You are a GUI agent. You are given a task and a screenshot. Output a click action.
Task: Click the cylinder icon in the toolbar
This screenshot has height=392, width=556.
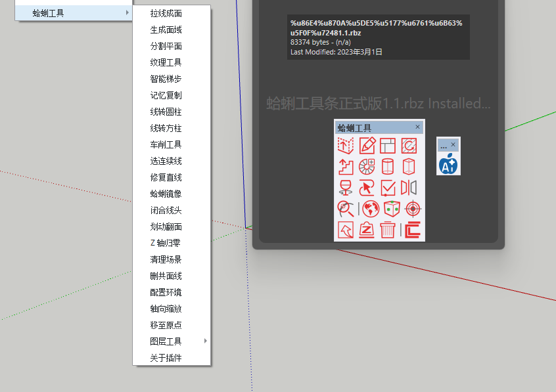[388, 166]
